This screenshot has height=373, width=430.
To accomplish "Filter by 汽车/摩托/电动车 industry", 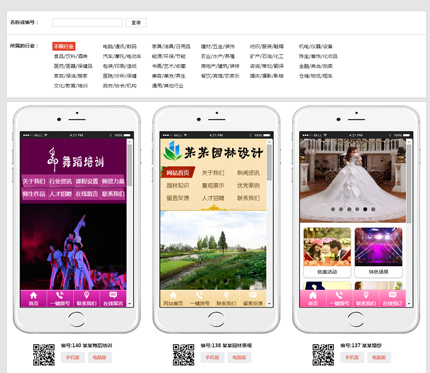I will coord(122,56).
